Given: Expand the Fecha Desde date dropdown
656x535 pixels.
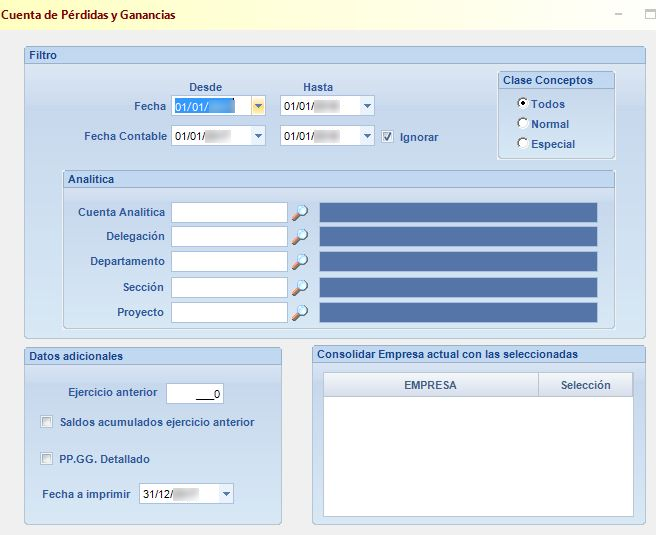Looking at the screenshot, I should pos(258,106).
